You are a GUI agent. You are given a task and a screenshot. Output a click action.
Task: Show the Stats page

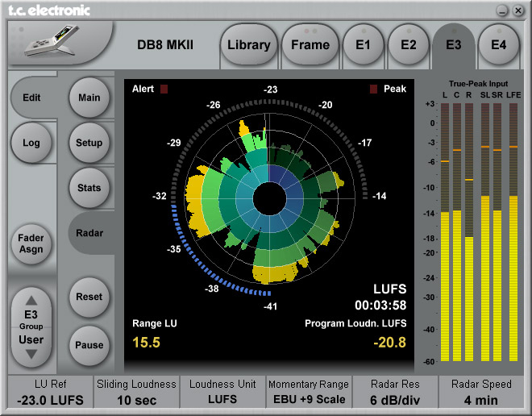point(89,188)
